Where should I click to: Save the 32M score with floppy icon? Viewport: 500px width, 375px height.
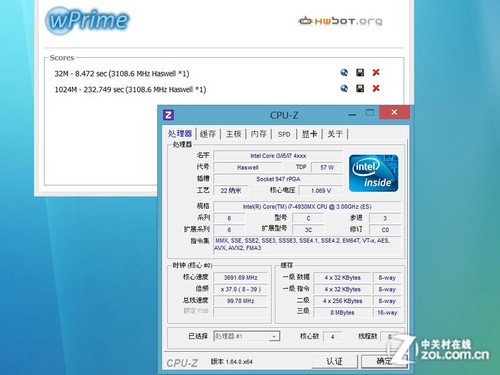click(360, 73)
